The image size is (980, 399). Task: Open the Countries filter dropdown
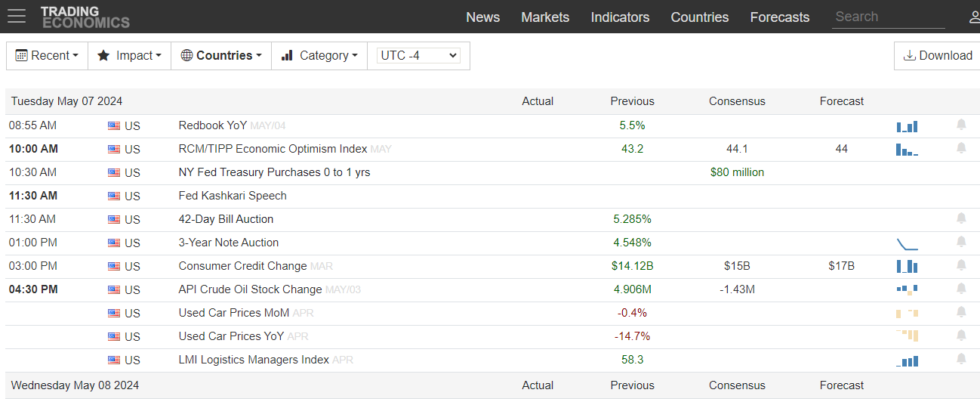click(x=221, y=56)
